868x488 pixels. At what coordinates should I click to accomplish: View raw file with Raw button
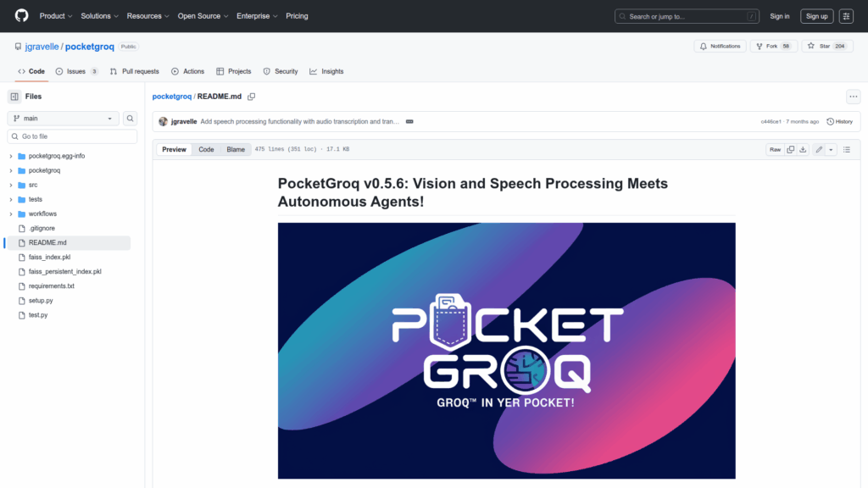coord(775,149)
